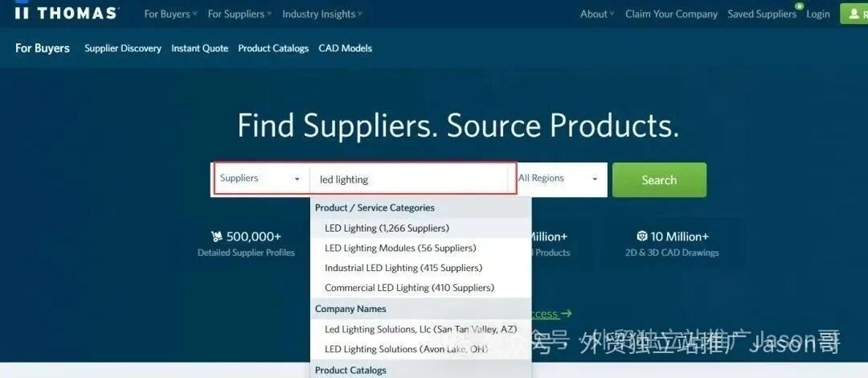Click the green Search button

pyautogui.click(x=659, y=179)
